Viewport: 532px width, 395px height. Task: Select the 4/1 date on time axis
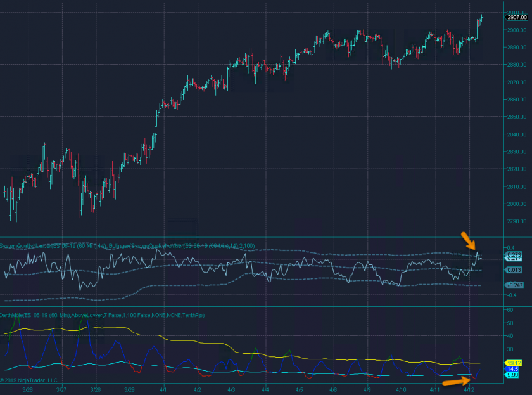163,389
